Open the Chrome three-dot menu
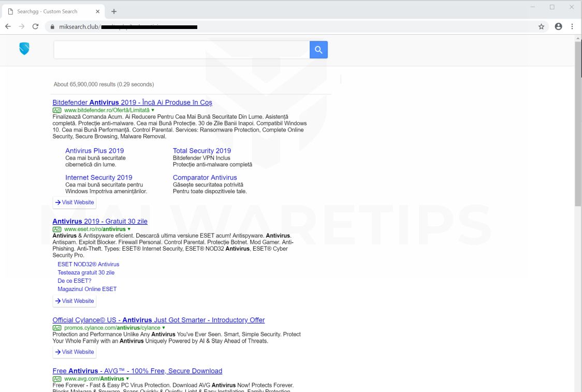582x392 pixels. coord(572,26)
